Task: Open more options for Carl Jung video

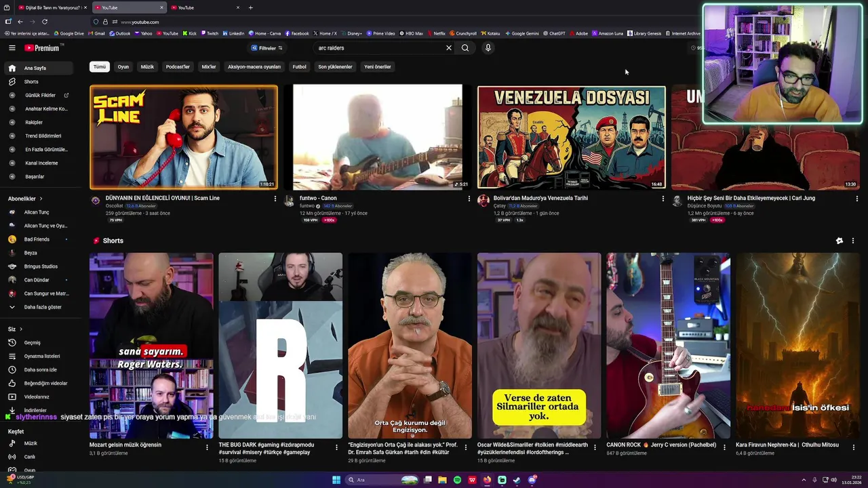Action: [x=856, y=199]
